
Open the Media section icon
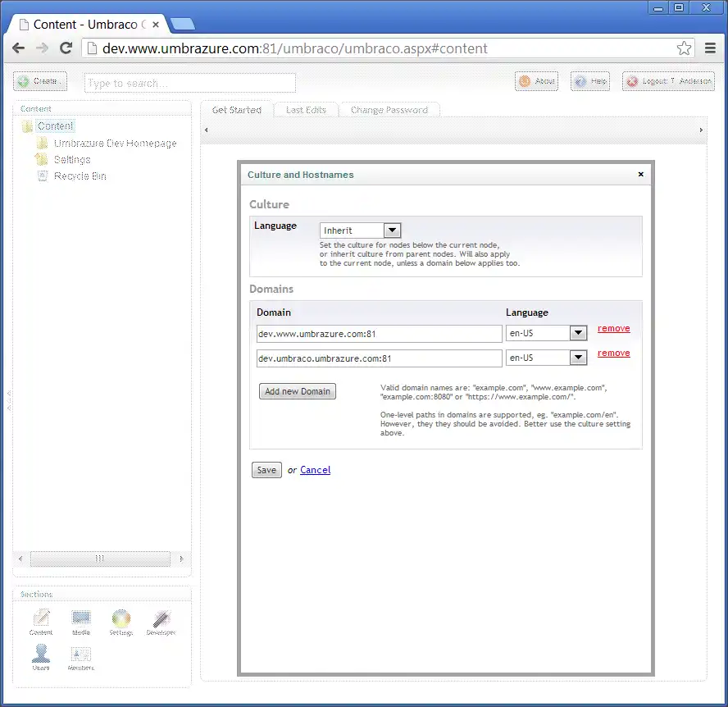(x=81, y=622)
